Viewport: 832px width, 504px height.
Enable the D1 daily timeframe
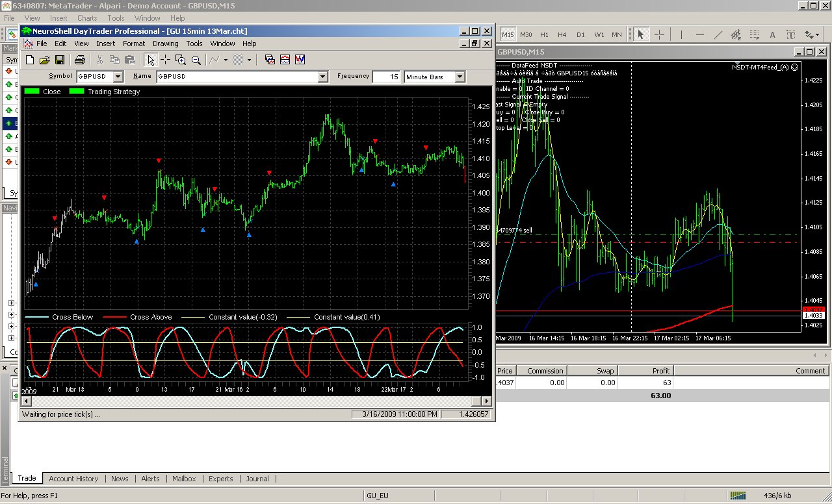580,34
